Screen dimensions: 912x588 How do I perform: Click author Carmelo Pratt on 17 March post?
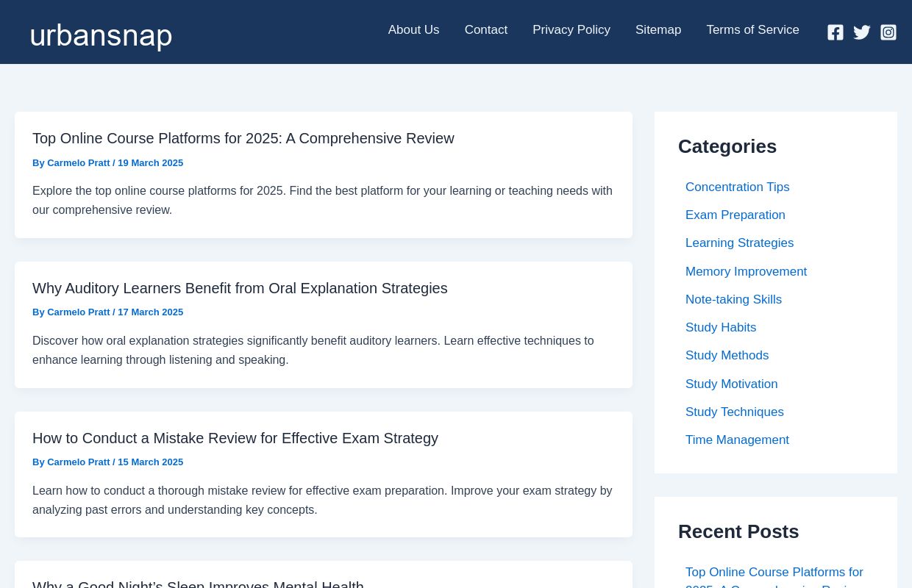tap(79, 312)
